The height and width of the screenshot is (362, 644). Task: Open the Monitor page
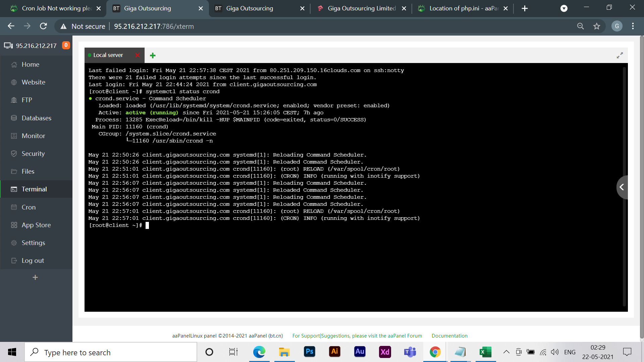click(x=33, y=136)
